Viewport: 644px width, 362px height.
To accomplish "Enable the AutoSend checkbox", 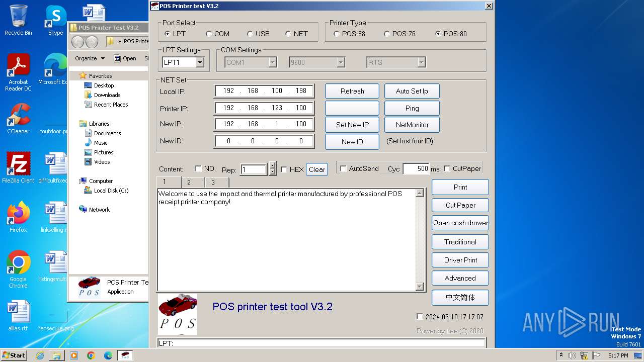I will (343, 168).
